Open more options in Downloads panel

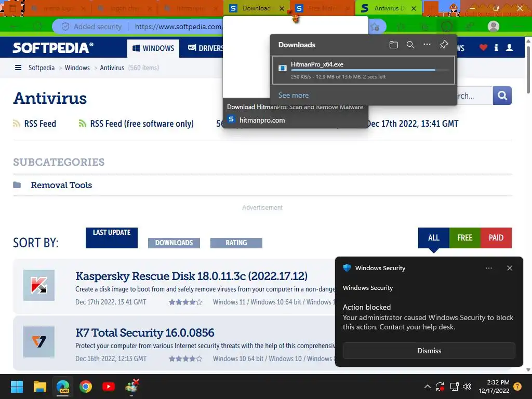[427, 45]
